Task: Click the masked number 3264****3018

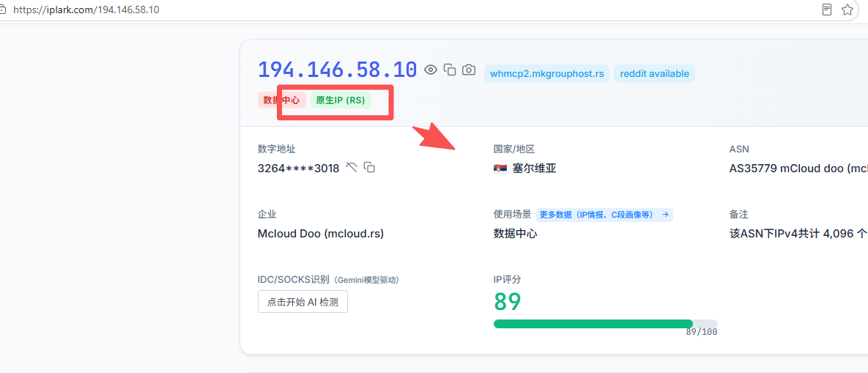Action: (298, 169)
